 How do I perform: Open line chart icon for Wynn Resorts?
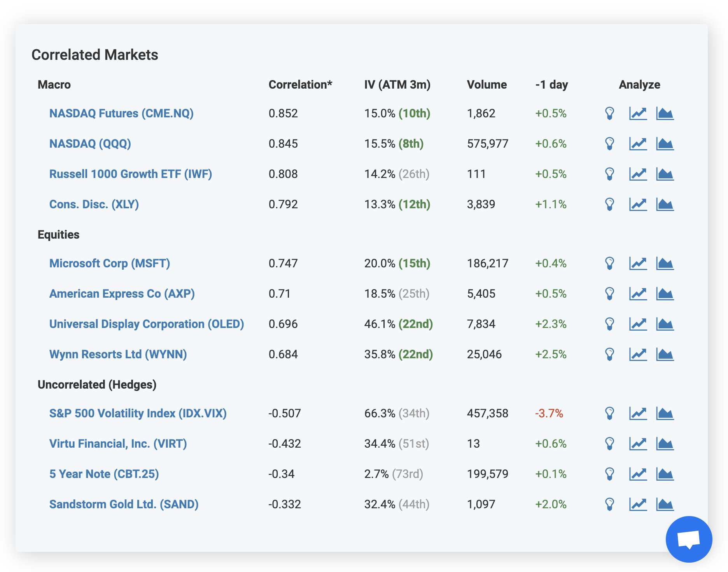pos(638,354)
